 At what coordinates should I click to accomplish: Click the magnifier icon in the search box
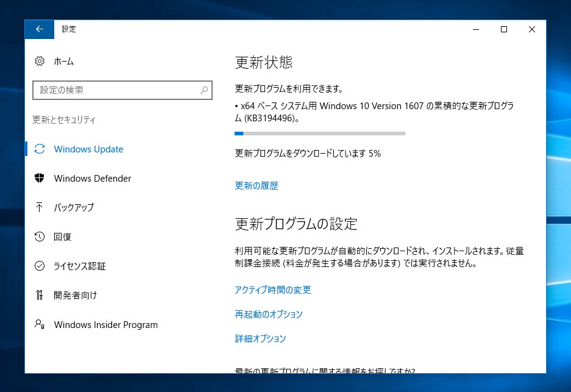204,90
